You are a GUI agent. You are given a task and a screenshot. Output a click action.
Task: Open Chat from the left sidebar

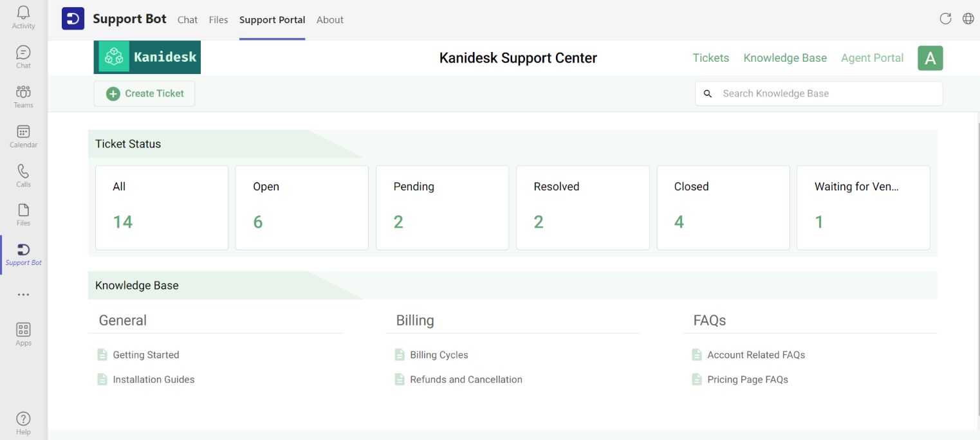click(x=23, y=56)
